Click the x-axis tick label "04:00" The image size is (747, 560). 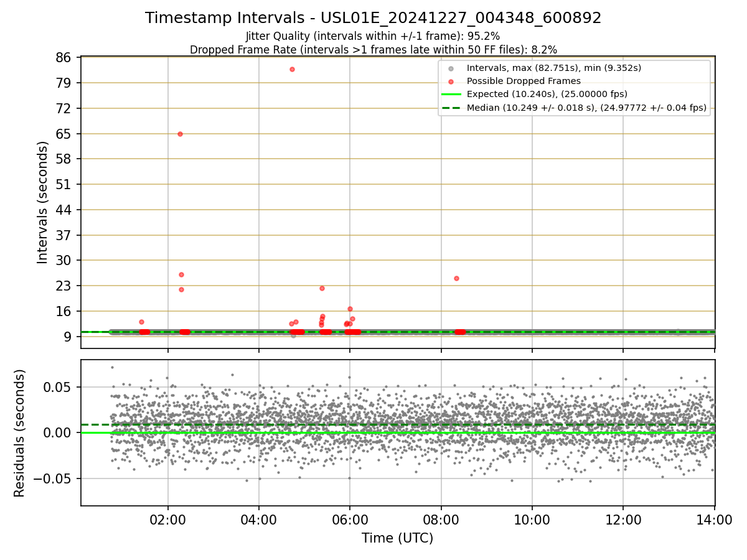tap(259, 519)
